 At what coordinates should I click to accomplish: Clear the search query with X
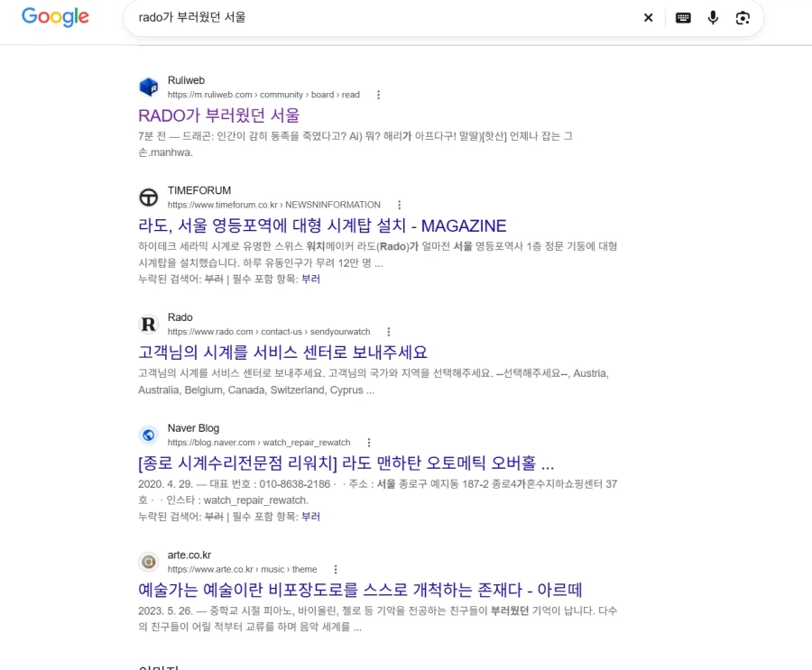tap(648, 18)
